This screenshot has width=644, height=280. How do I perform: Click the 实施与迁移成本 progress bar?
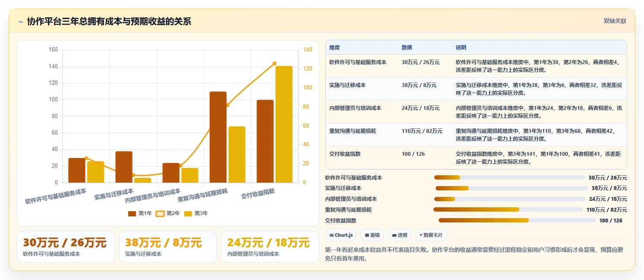pos(512,188)
